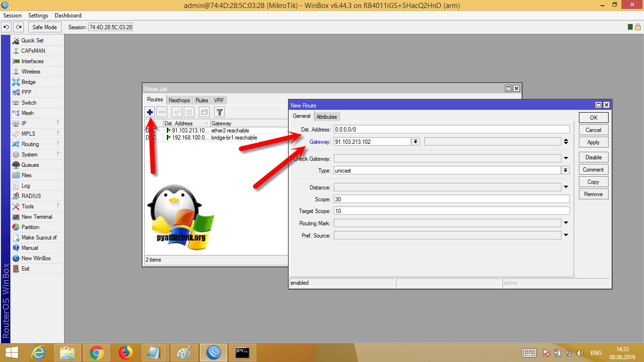Click the Scope field
The image size is (644, 362).
(452, 199)
